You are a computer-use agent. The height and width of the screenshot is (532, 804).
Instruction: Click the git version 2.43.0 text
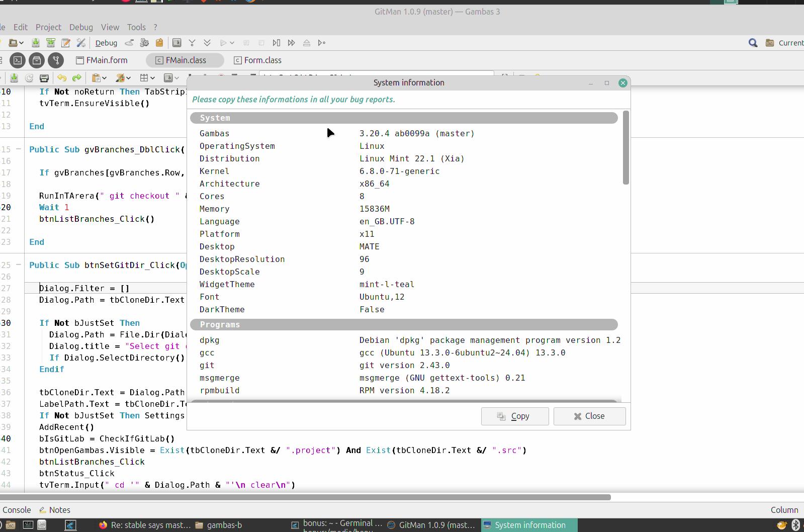click(x=404, y=366)
